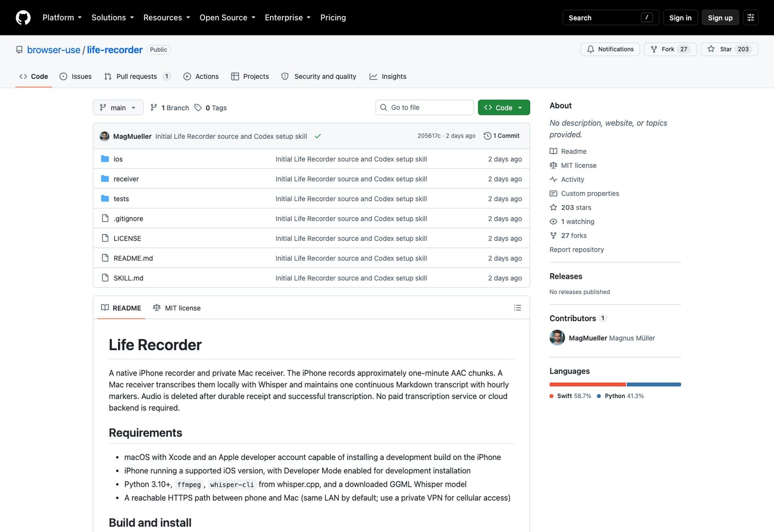Switch to the Code tab
Viewport: 774px width, 532px height.
[x=34, y=77]
